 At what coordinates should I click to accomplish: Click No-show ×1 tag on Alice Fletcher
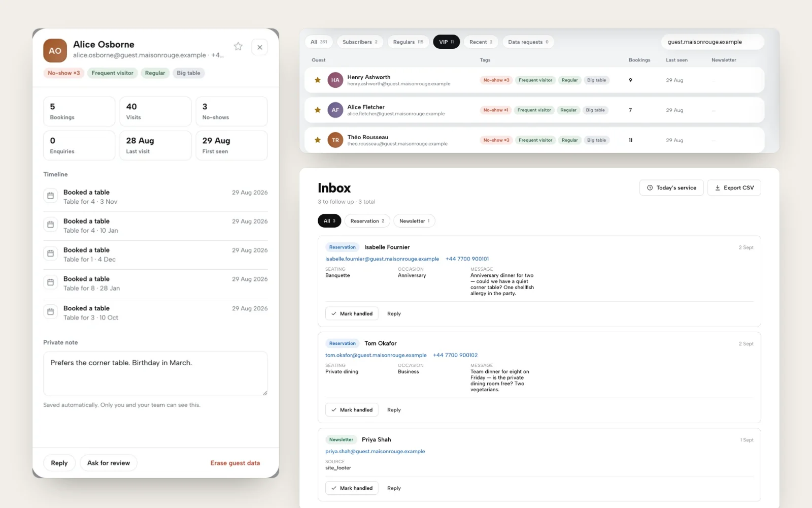pyautogui.click(x=496, y=110)
